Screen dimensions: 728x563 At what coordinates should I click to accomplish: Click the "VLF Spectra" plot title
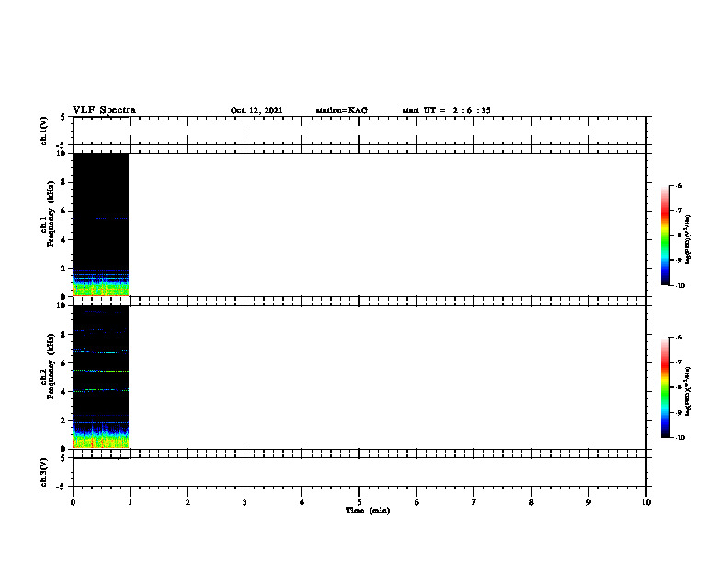tap(104, 110)
